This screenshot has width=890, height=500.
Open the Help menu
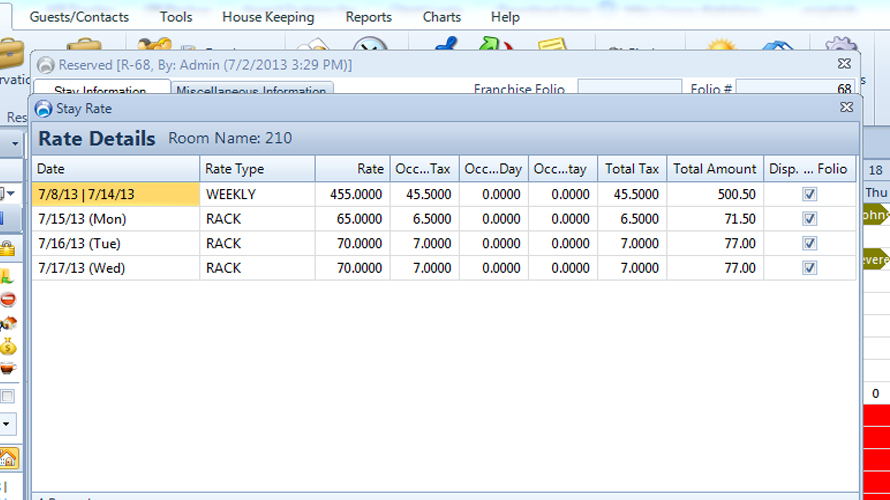coord(505,17)
